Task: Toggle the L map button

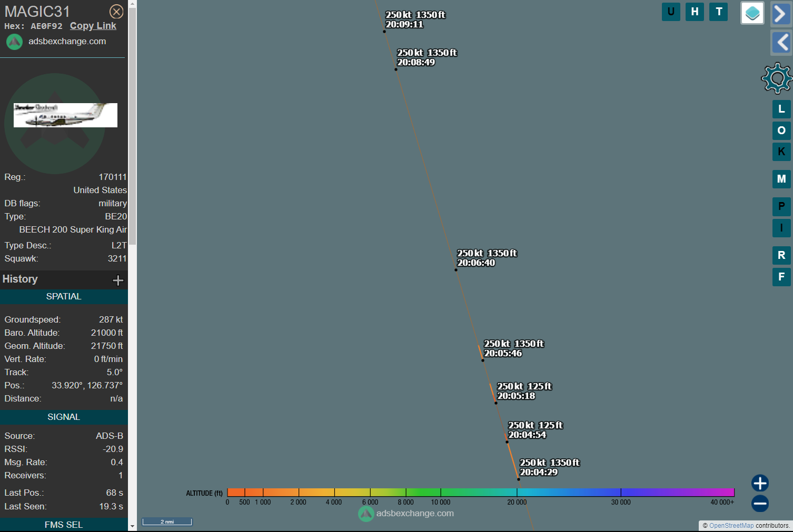Action: 781,109
